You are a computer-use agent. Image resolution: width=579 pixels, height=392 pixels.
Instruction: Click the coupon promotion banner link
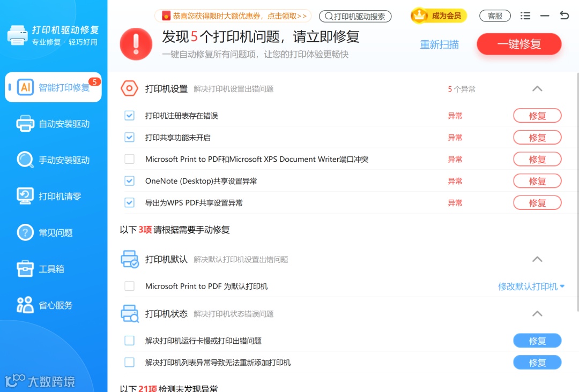233,16
